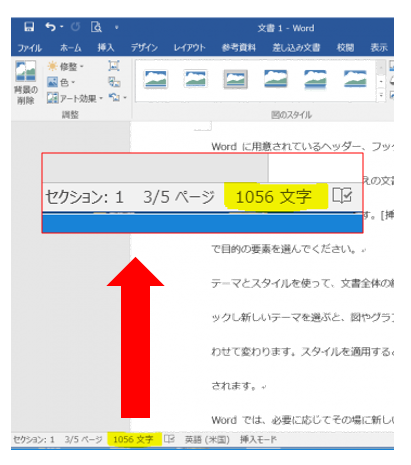Open word count via 1056 文字
The image size is (411, 465).
(x=133, y=440)
